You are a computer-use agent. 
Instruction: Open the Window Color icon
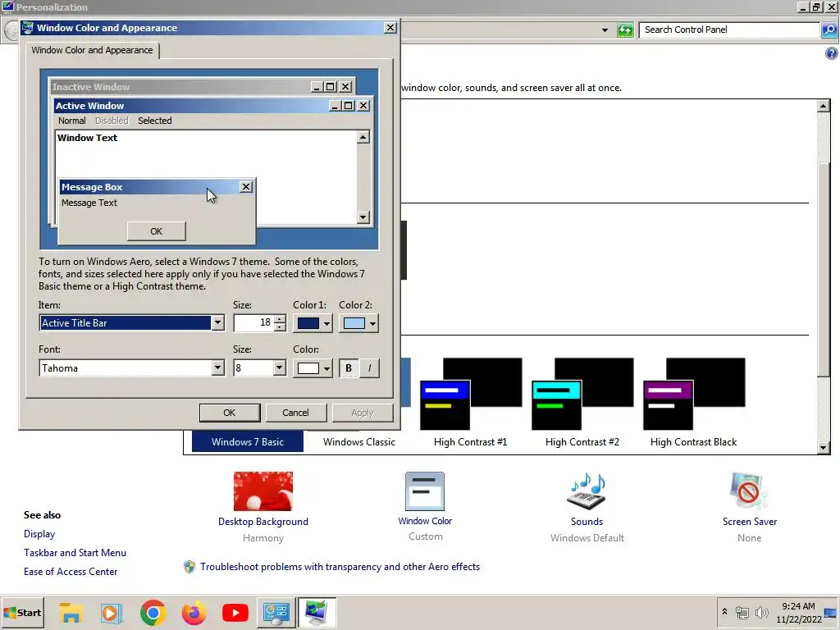pyautogui.click(x=425, y=491)
